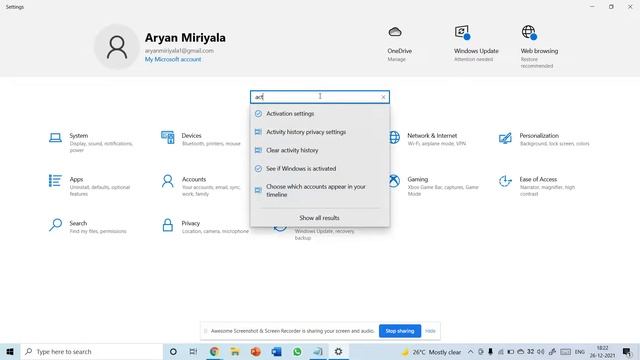Screen dimensions: 640x360
Task: Open the Windows Start menu
Action: click(10, 351)
